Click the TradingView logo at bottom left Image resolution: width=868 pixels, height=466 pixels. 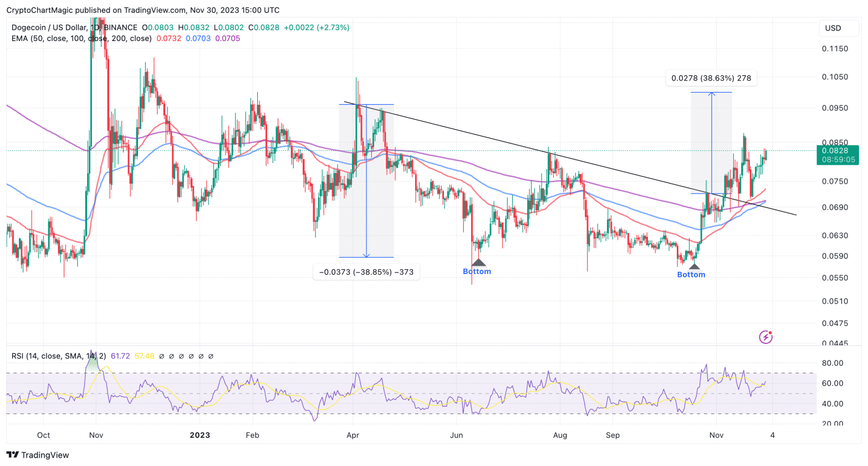pyautogui.click(x=38, y=455)
